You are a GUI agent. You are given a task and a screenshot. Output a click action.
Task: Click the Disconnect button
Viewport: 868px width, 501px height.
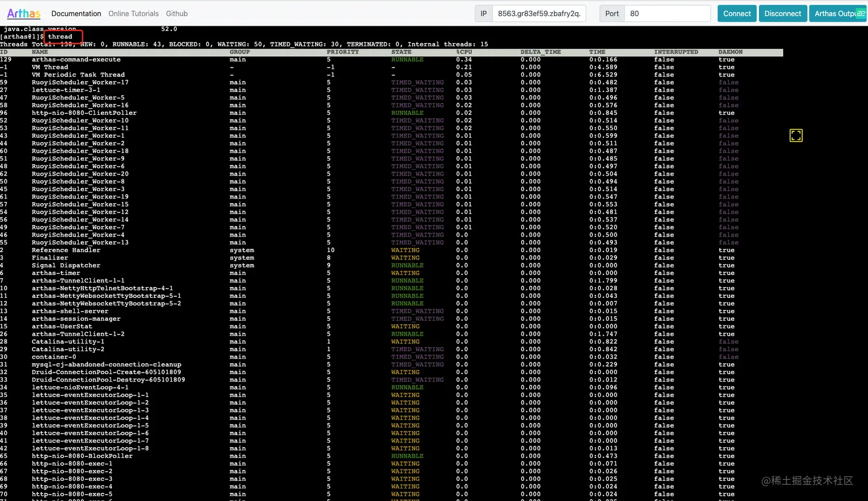[782, 14]
